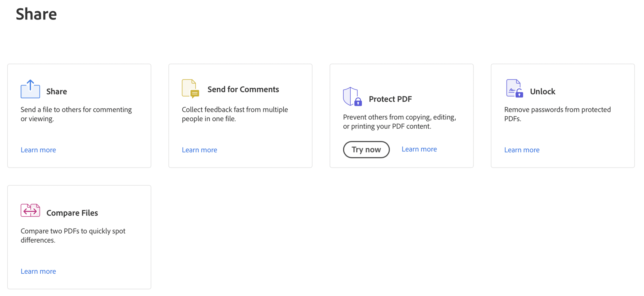Open Learn more link in Unlock card
644x296 pixels.
tap(522, 150)
